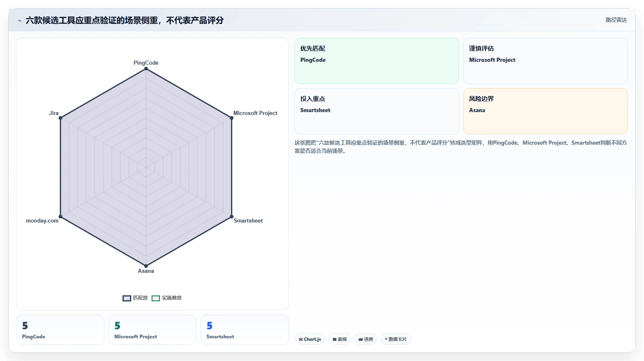Click the PingCode axis label atop radar
This screenshot has height=361, width=644.
(x=146, y=63)
